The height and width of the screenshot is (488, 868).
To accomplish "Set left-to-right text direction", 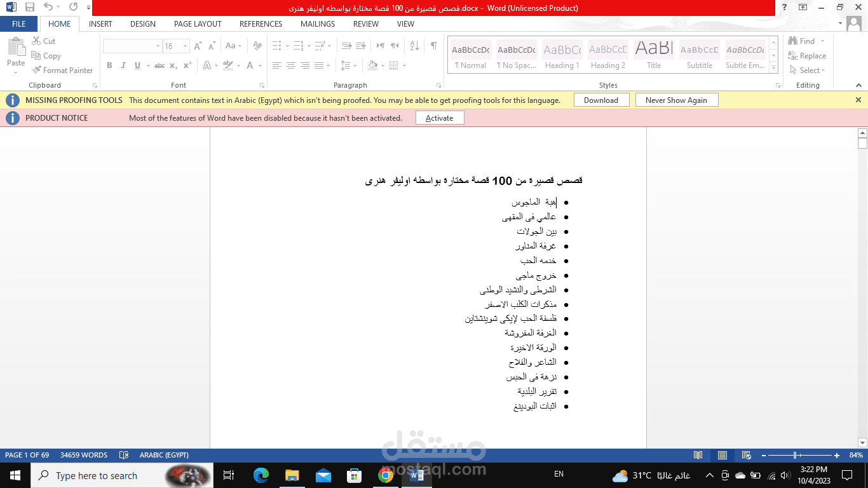I will click(x=381, y=46).
